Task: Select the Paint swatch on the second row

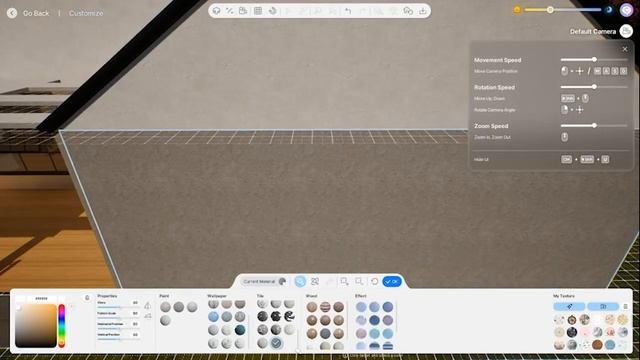Action: coord(165,320)
